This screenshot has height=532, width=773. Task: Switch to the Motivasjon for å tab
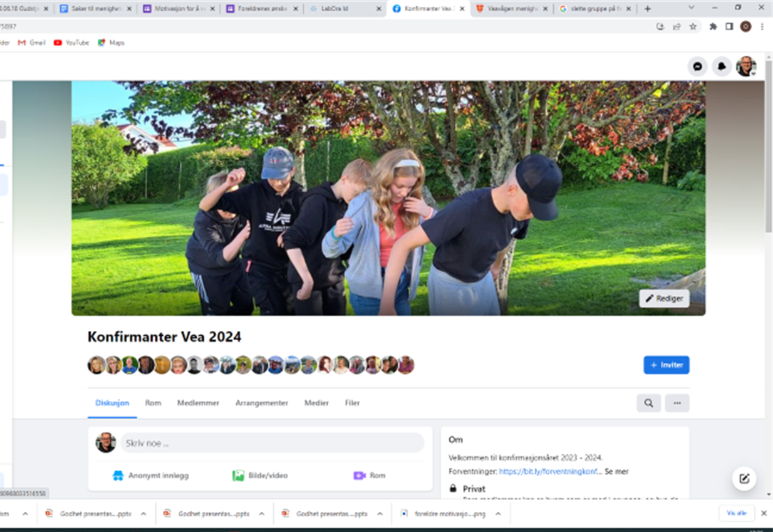point(179,9)
